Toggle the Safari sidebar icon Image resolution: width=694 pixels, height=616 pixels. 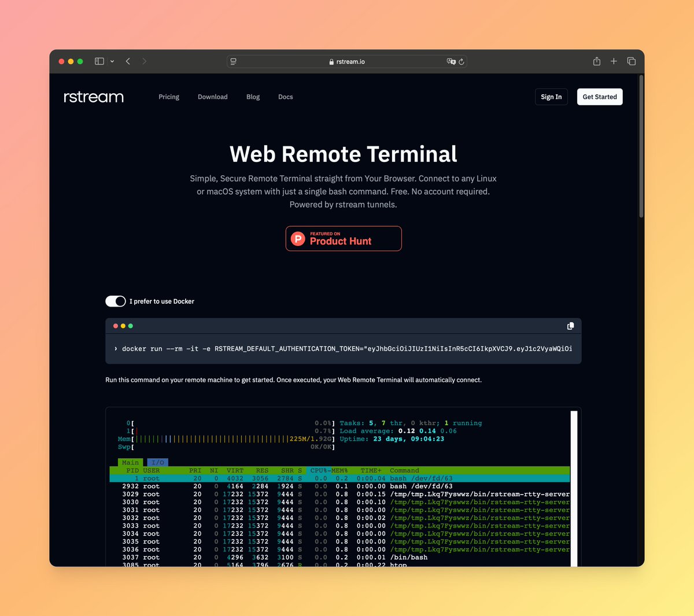(x=99, y=61)
